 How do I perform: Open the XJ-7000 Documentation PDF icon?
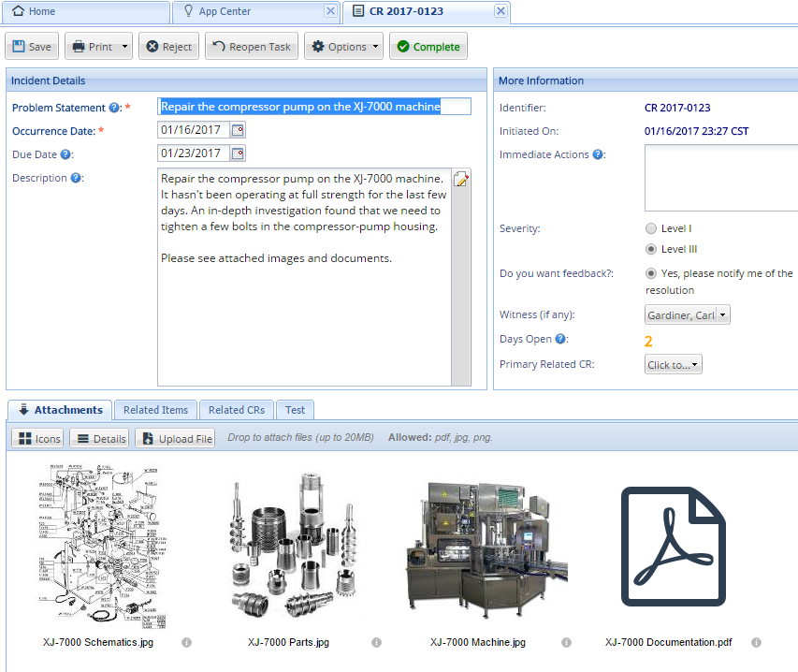tap(674, 547)
